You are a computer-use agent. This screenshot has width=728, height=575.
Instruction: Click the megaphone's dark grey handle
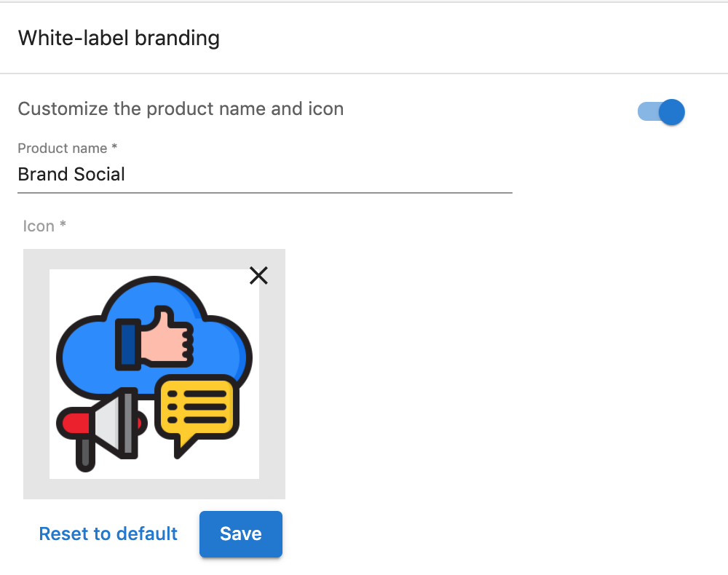point(85,454)
